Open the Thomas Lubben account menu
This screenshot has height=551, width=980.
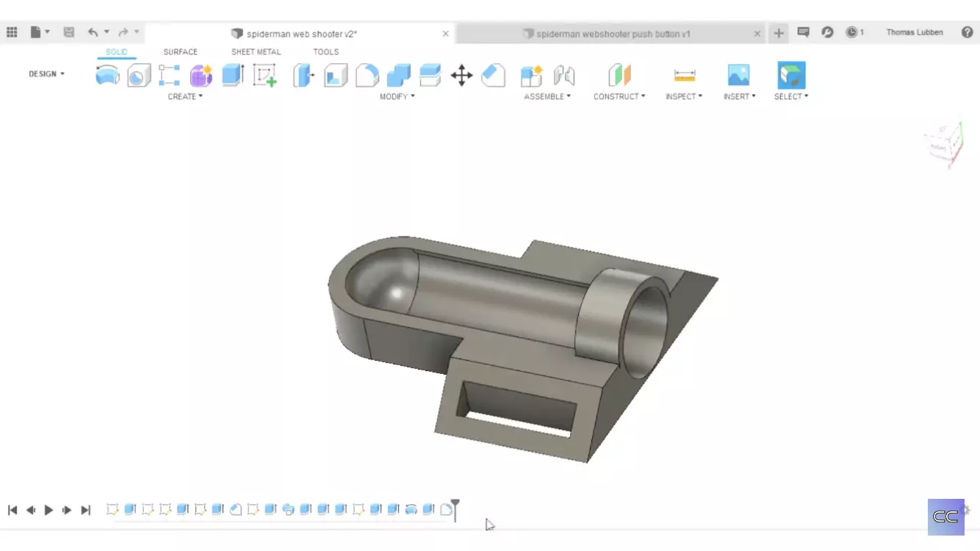click(915, 32)
